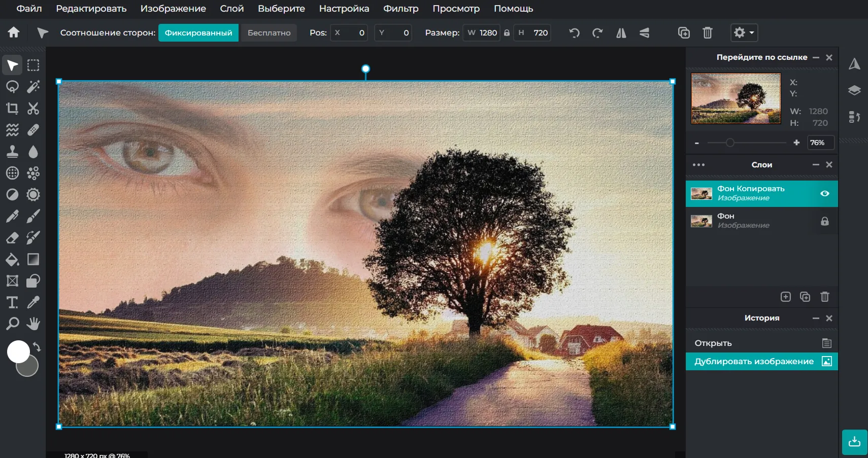
Task: Select the Eraser tool
Action: point(12,237)
